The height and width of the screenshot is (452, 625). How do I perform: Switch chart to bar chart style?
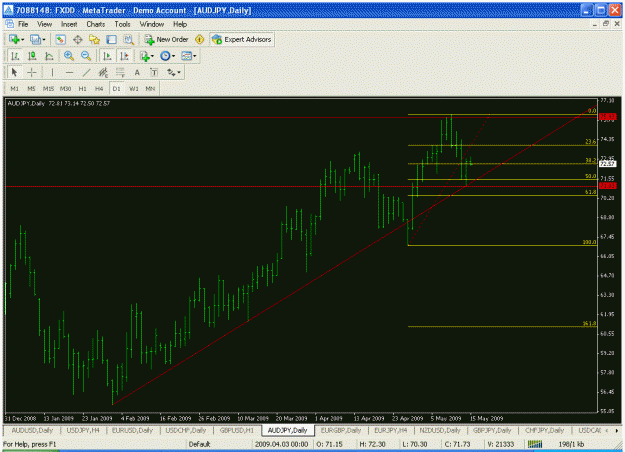[15, 56]
